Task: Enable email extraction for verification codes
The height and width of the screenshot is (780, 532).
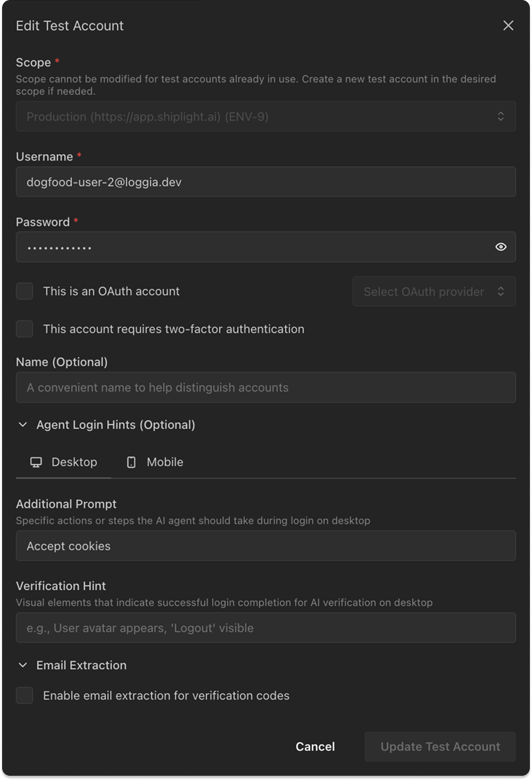Action: [x=24, y=695]
